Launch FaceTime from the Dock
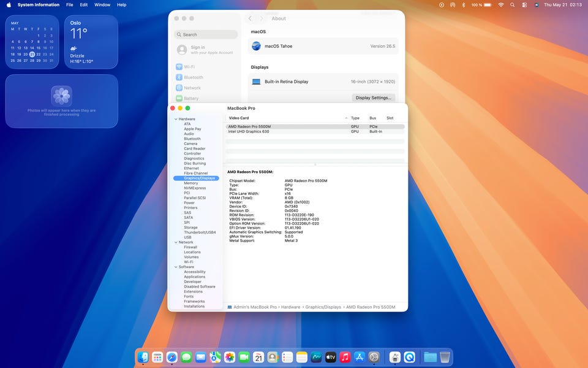The image size is (588, 368). tap(244, 357)
